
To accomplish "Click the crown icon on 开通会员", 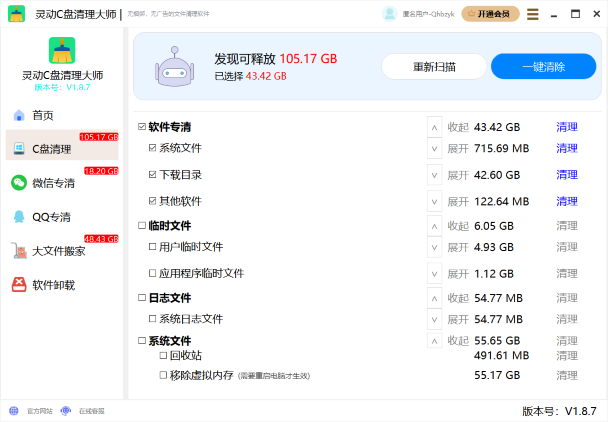I will [x=471, y=14].
